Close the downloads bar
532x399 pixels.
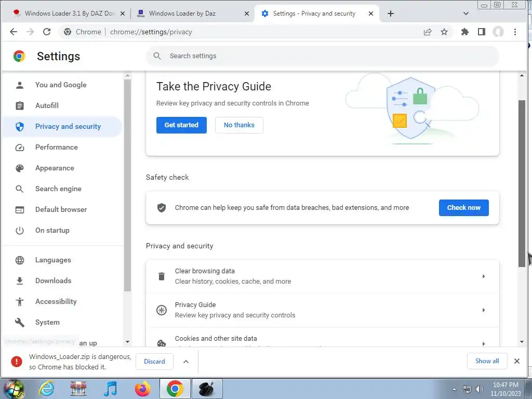click(517, 361)
